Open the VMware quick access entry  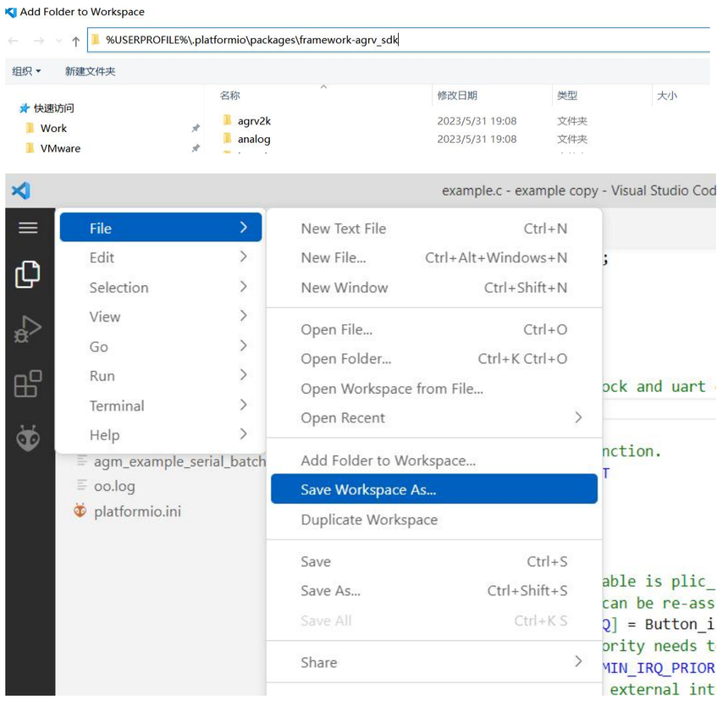point(60,148)
